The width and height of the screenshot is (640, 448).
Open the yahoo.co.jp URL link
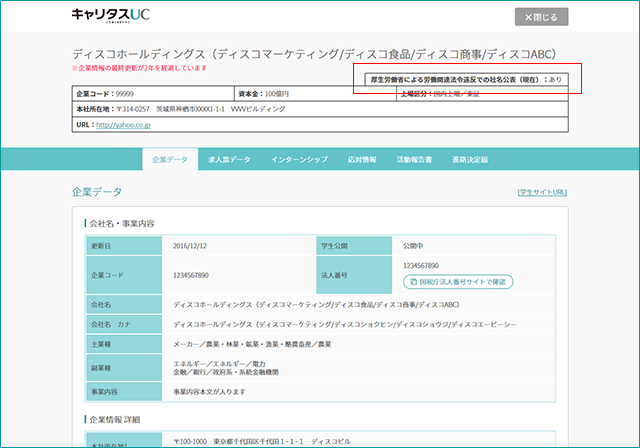(123, 125)
